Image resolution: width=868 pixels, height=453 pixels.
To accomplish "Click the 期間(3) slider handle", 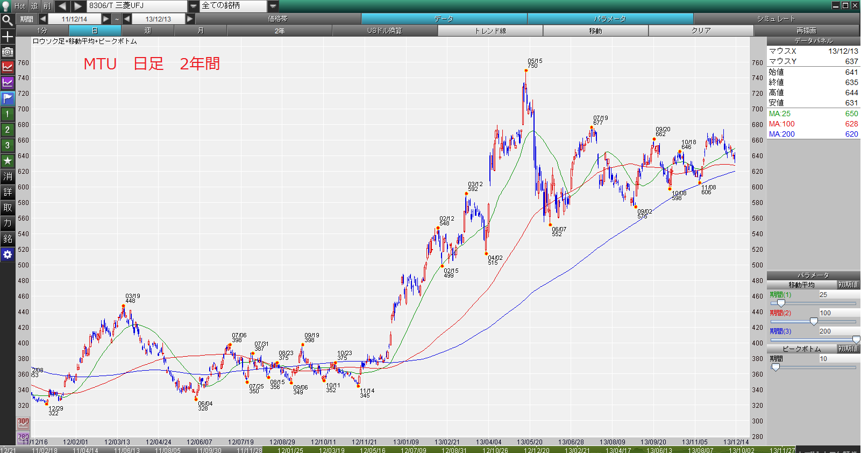I will tap(856, 340).
